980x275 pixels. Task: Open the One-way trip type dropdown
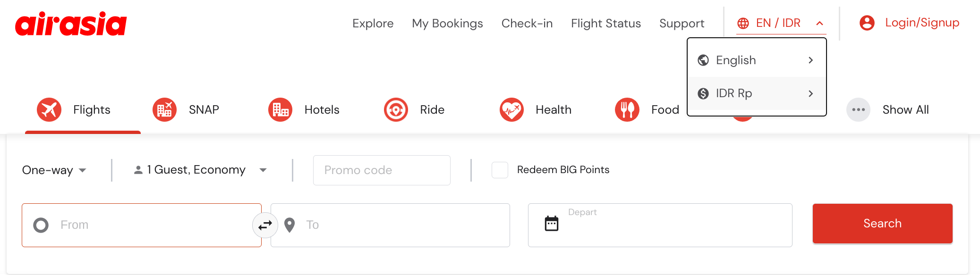tap(54, 170)
